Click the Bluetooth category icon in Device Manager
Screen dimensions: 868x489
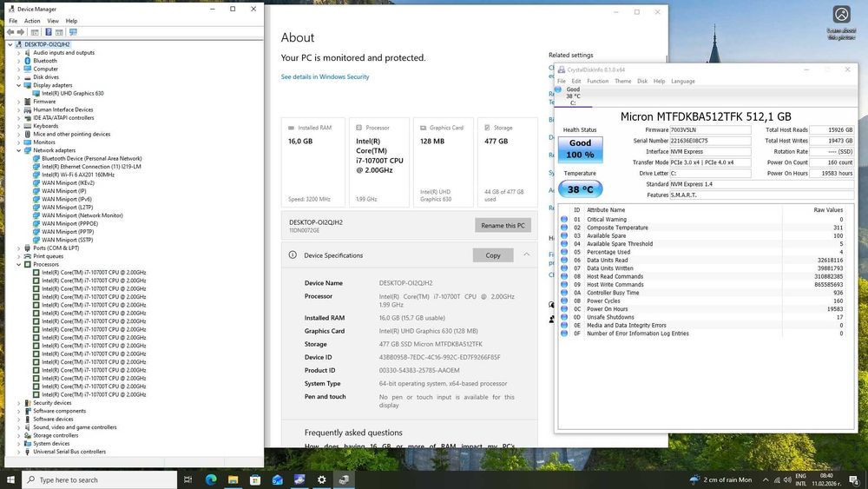27,61
